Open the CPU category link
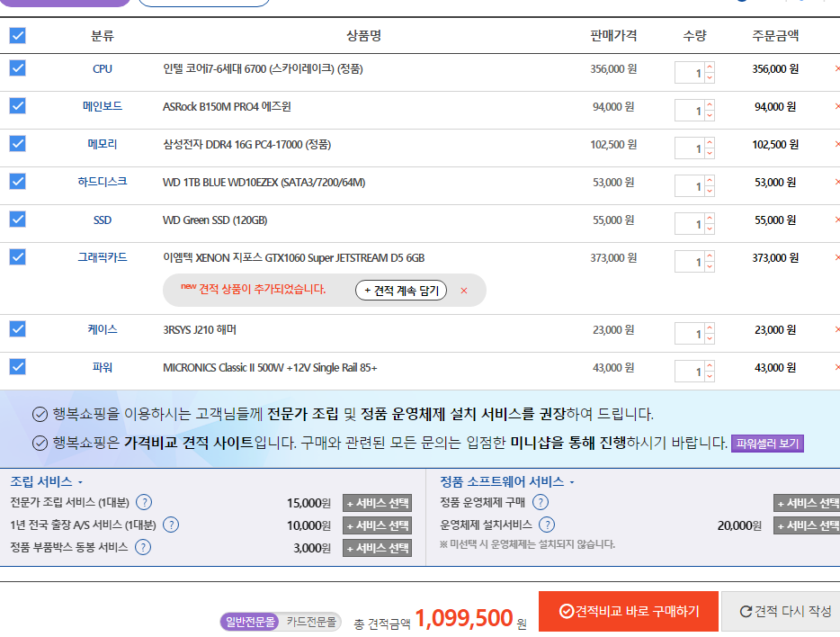This screenshot has height=637, width=840. click(x=103, y=69)
